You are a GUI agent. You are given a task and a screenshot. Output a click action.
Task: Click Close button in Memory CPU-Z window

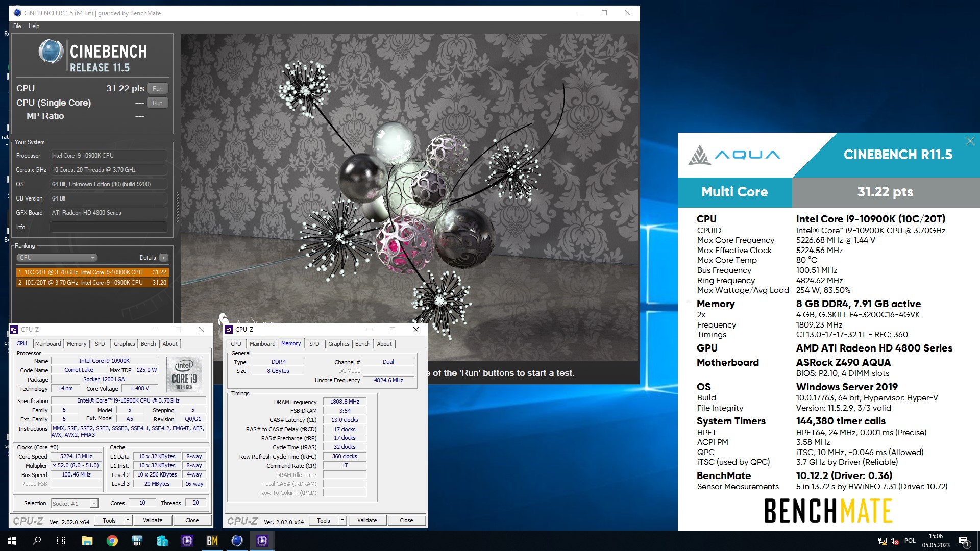pos(406,520)
